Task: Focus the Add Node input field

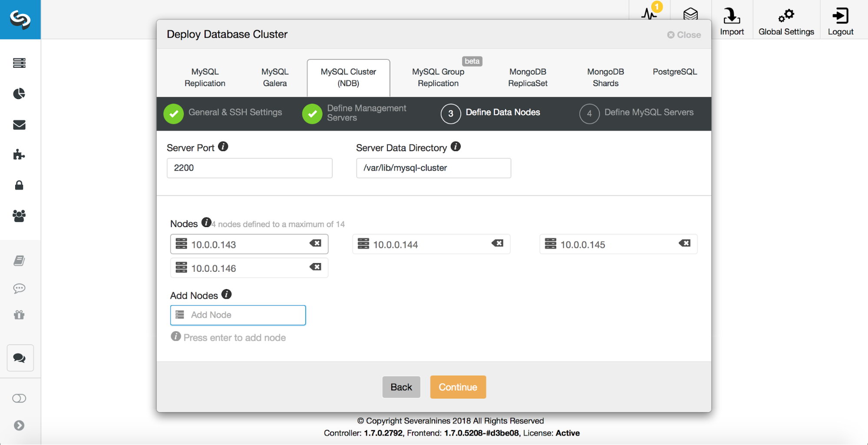Action: click(238, 315)
